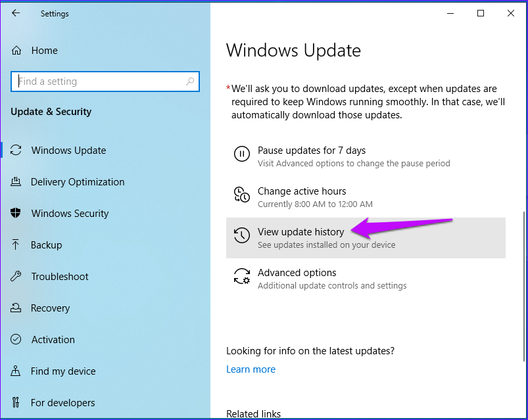Click the 'Windows Update' page title
This screenshot has height=420, width=528.
[294, 51]
